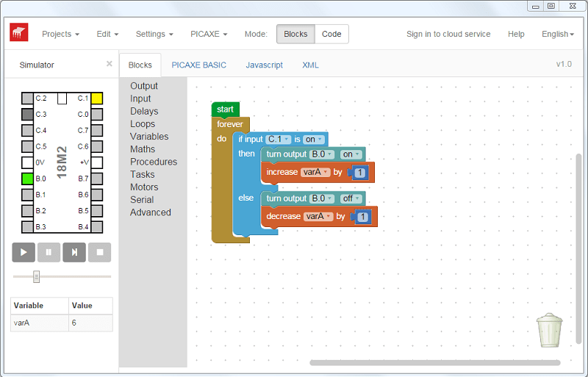This screenshot has width=588, height=377.
Task: Click the simulation speed slider handle
Action: click(x=36, y=277)
